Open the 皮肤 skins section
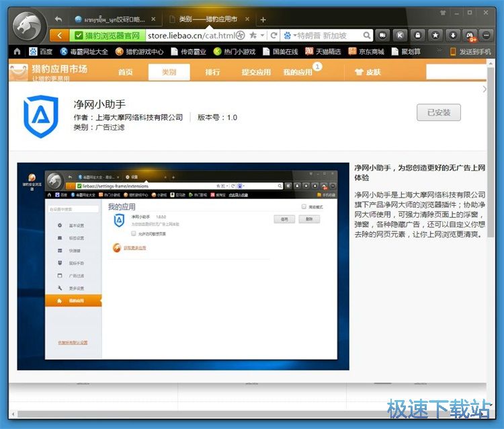 point(368,72)
